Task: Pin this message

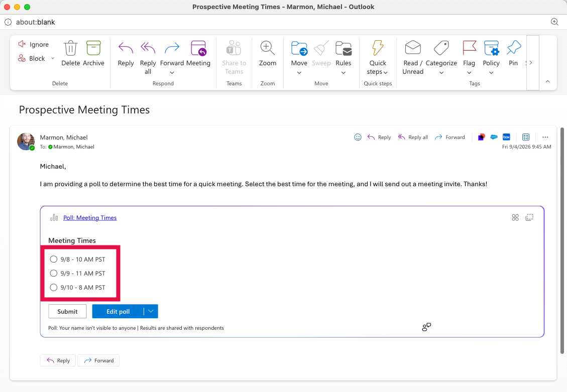Action: coord(513,48)
